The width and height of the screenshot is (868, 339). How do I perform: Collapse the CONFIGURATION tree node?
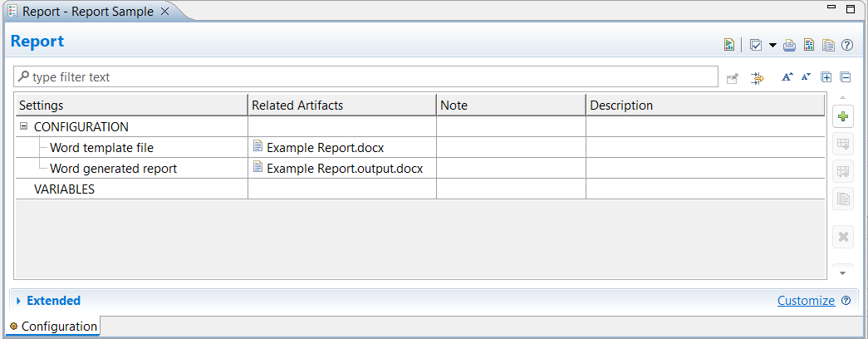[x=24, y=127]
